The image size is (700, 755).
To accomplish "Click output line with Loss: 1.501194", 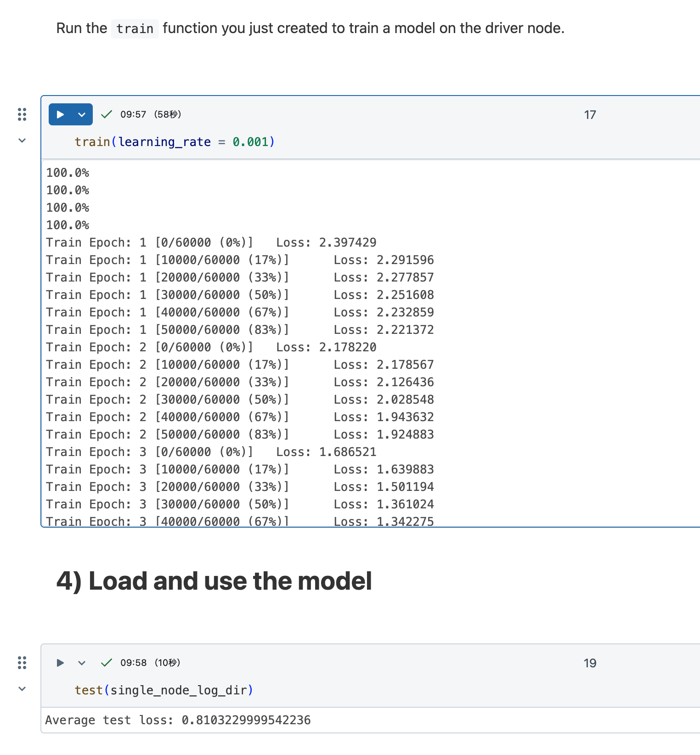I will (x=240, y=487).
